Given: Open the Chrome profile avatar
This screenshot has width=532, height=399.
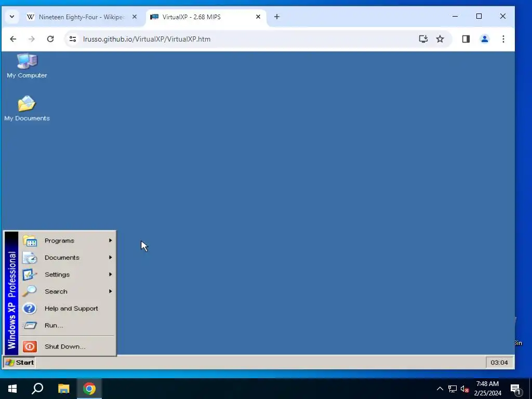Looking at the screenshot, I should (485, 39).
